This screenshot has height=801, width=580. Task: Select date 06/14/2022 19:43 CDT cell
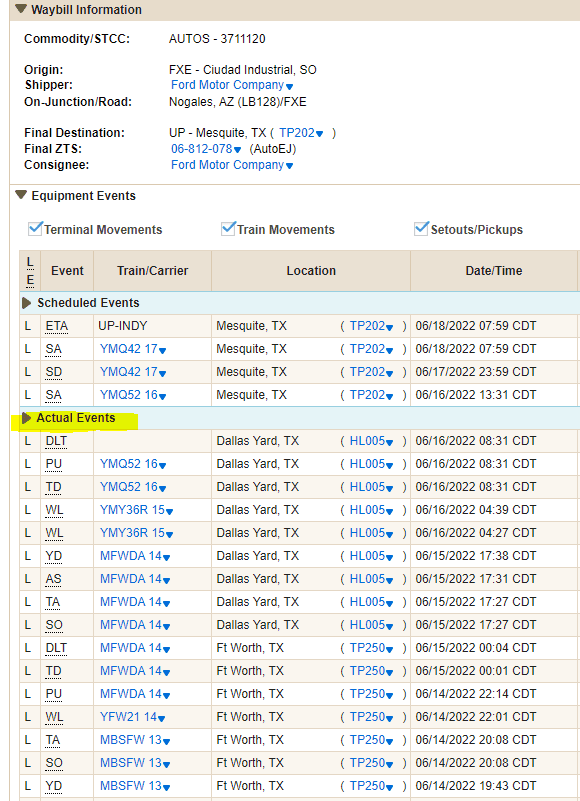[476, 786]
